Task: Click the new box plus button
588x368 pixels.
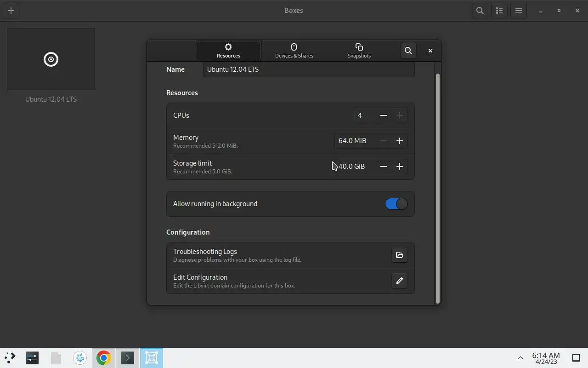Action: (x=11, y=11)
